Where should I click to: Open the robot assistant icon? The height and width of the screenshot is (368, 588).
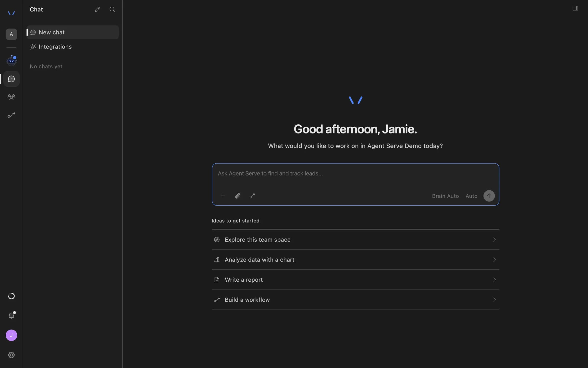11,60
